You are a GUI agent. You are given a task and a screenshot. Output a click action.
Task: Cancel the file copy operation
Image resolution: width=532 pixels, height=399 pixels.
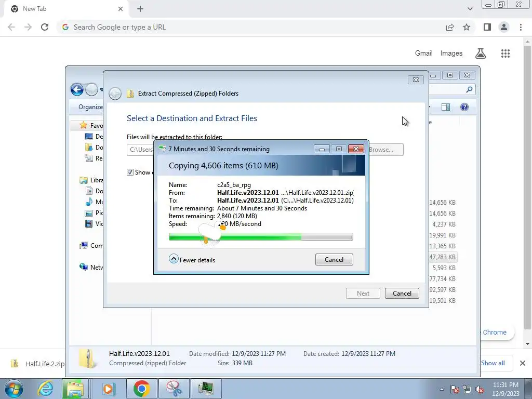[334, 260]
